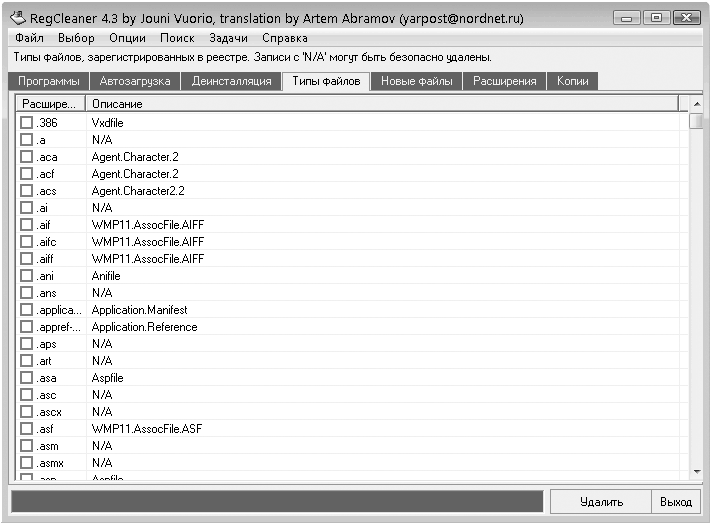Mark the .aps extension checkbox

[27, 344]
